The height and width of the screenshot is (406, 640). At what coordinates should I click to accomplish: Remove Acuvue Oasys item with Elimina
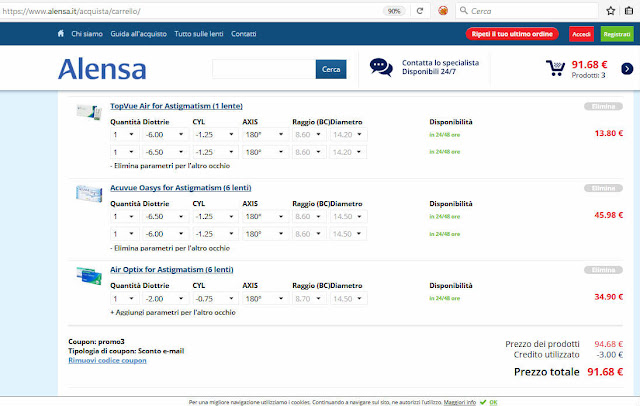coord(603,188)
